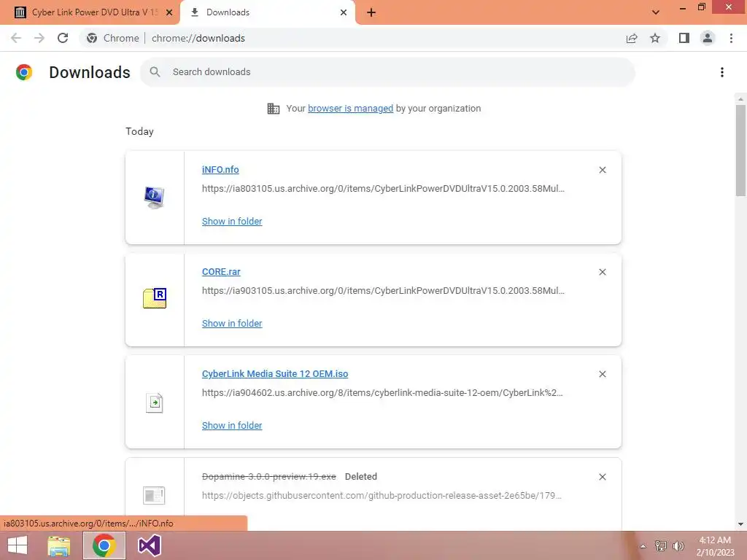Close the Cyber Link Power DVD tab
This screenshot has width=747, height=560.
169,12
